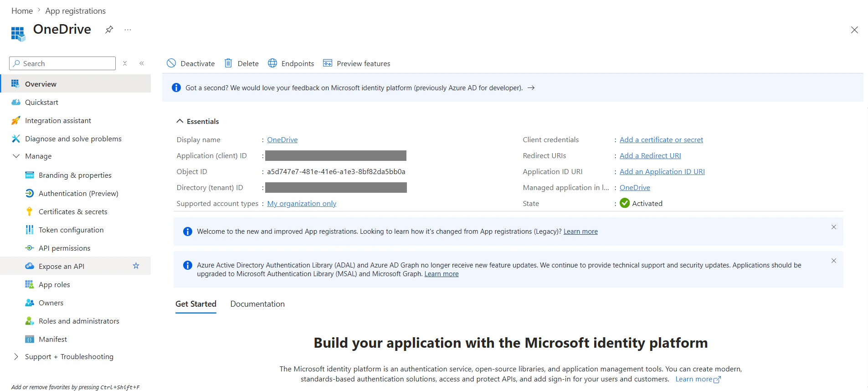Click the Manifest icon
The height and width of the screenshot is (391, 868).
[30, 339]
